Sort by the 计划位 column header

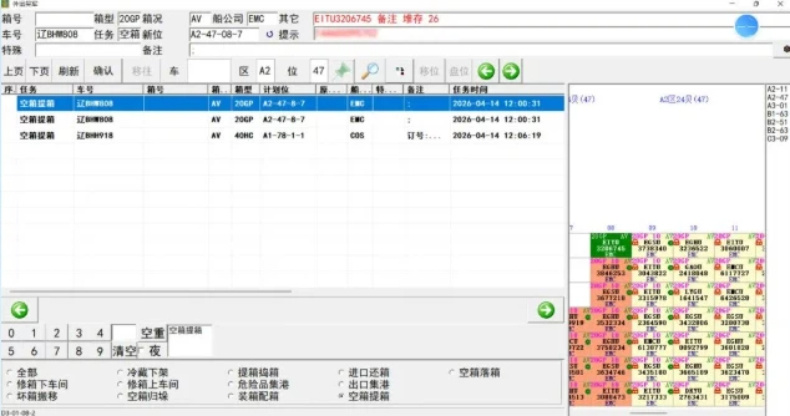[x=288, y=90]
